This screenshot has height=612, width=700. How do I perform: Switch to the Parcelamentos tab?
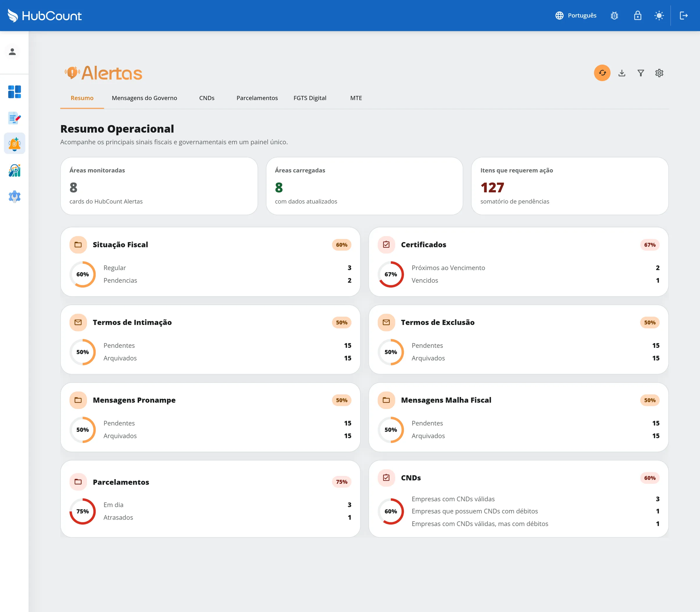coord(257,98)
